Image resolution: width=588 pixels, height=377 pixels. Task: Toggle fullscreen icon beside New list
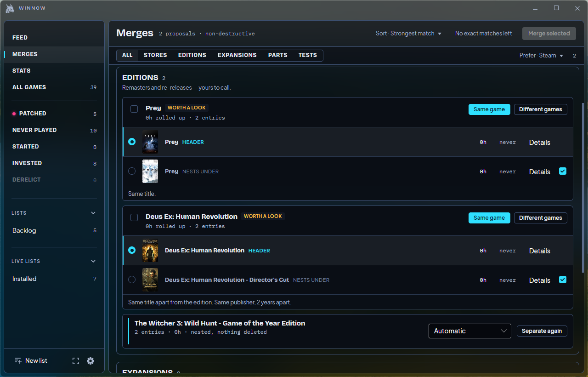[76, 361]
